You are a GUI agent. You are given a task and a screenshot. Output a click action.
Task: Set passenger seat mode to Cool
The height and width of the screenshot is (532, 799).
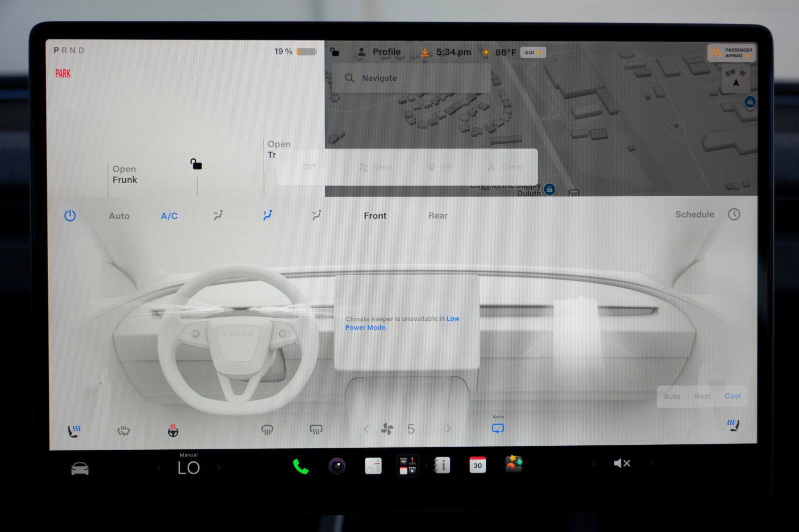[x=733, y=396]
